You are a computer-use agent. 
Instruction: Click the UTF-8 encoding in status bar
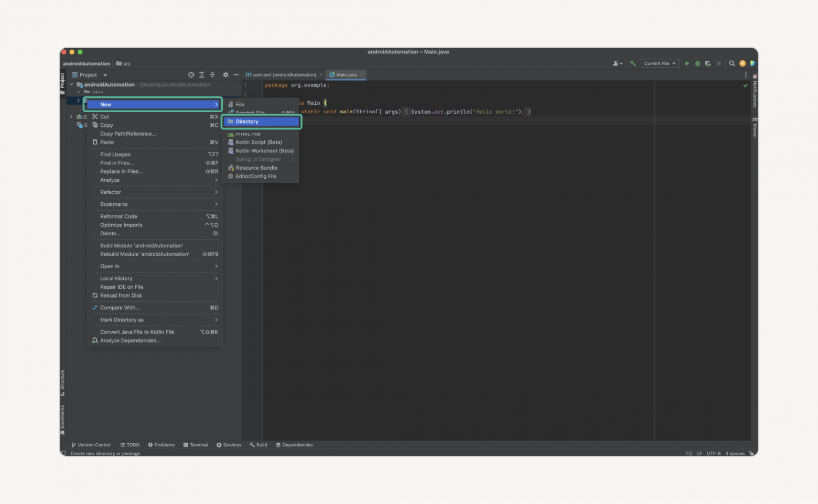pyautogui.click(x=714, y=453)
